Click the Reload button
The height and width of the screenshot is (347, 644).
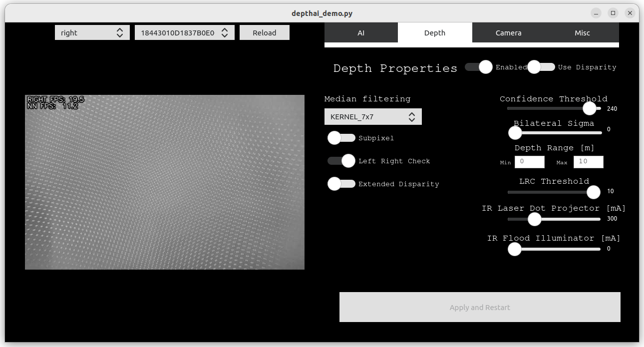[x=264, y=32]
